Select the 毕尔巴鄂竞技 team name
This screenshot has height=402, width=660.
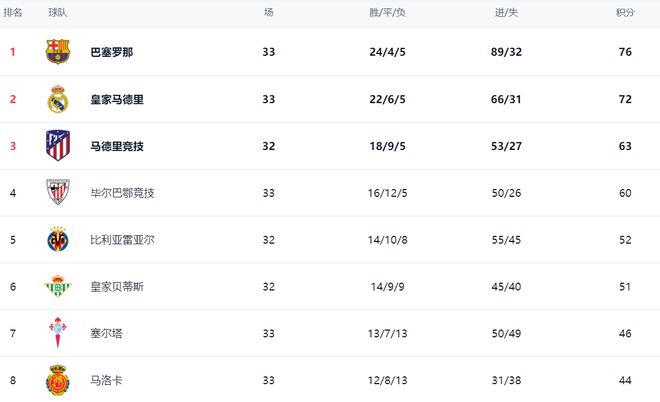tap(122, 193)
